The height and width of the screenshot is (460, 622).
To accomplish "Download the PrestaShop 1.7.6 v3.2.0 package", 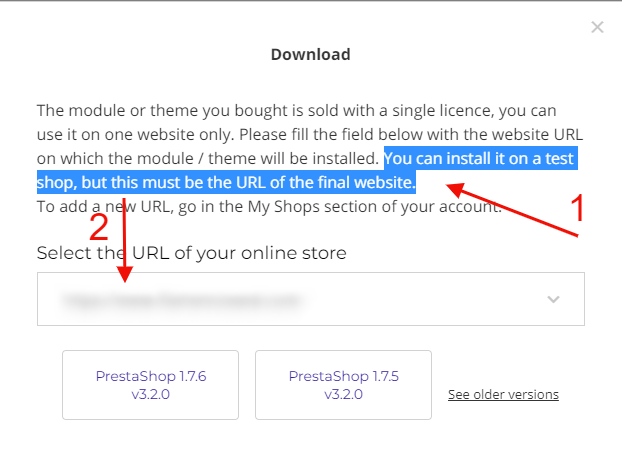I will pyautogui.click(x=150, y=385).
